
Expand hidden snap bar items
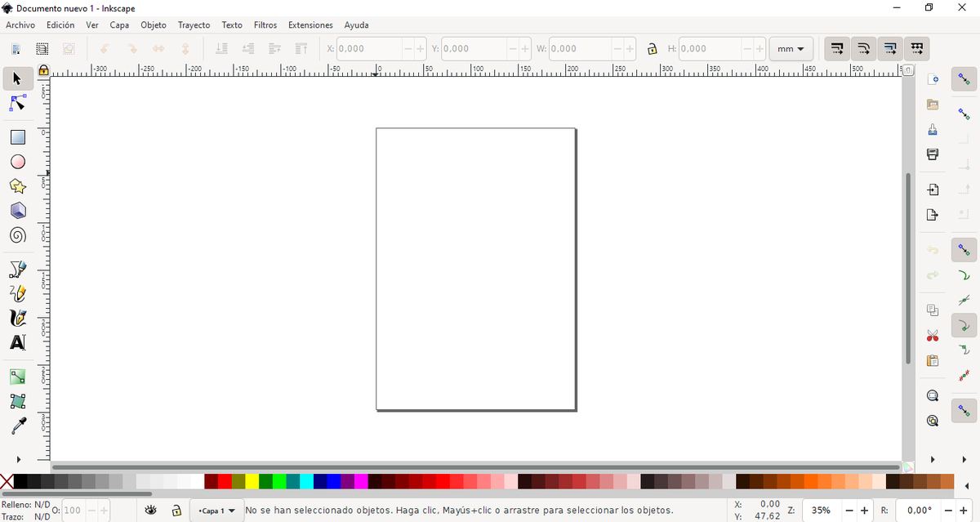(964, 460)
